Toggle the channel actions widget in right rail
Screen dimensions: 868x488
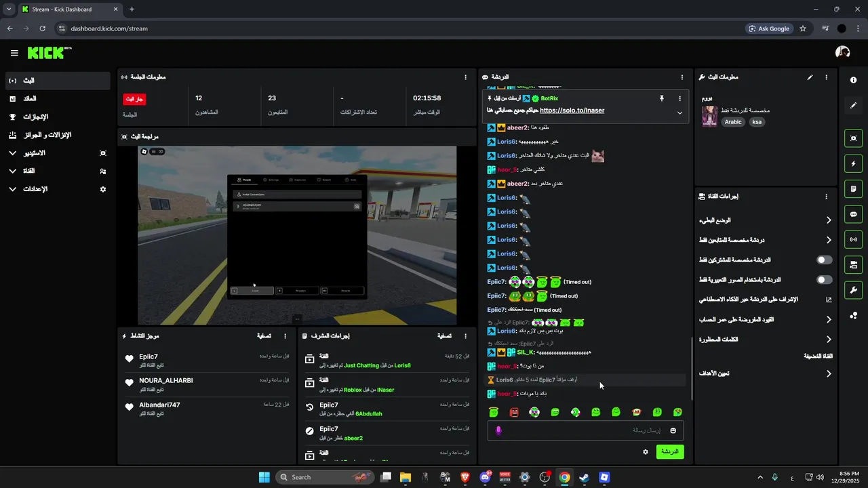click(x=853, y=264)
